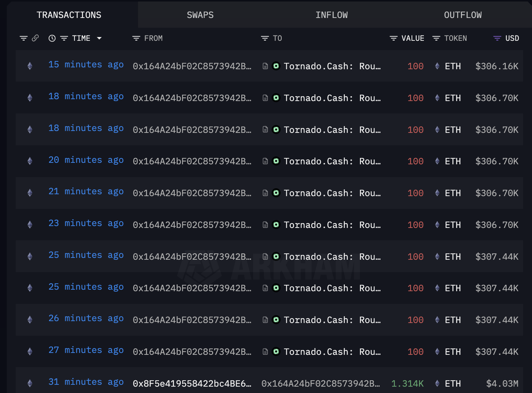This screenshot has height=393, width=532.
Task: Click the contract document icon in the 27 minutes ago row
Action: pos(265,352)
